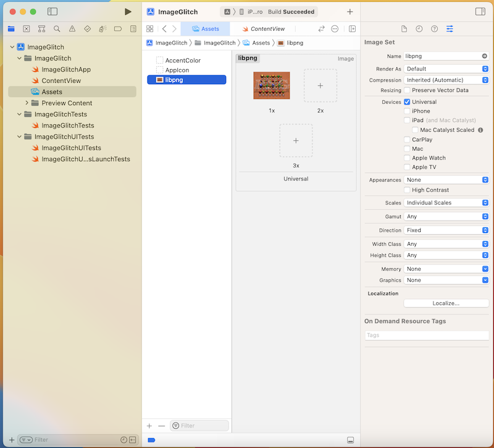Screen dimensions: 494x448
Task: Click the plus button in toolbar
Action: click(350, 12)
